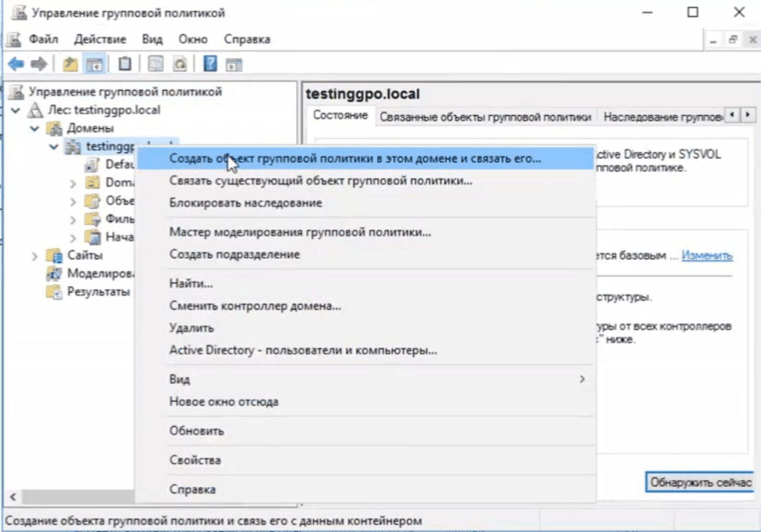Toggle the show/hide console tree icon

95,64
